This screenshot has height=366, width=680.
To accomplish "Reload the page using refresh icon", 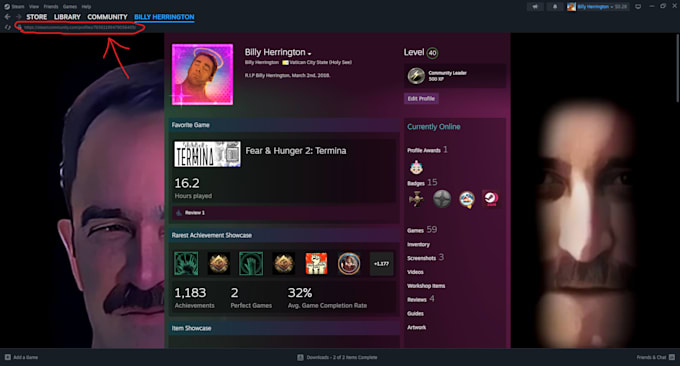I will coord(7,27).
